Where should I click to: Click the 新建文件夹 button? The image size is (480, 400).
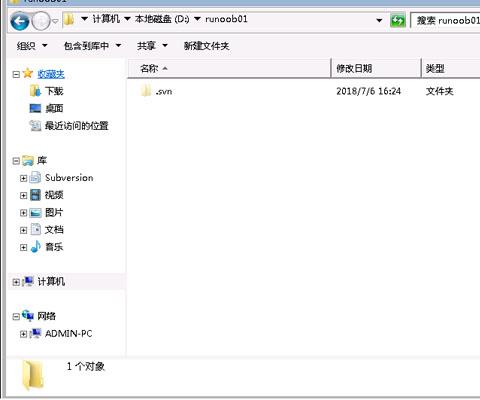tap(207, 46)
